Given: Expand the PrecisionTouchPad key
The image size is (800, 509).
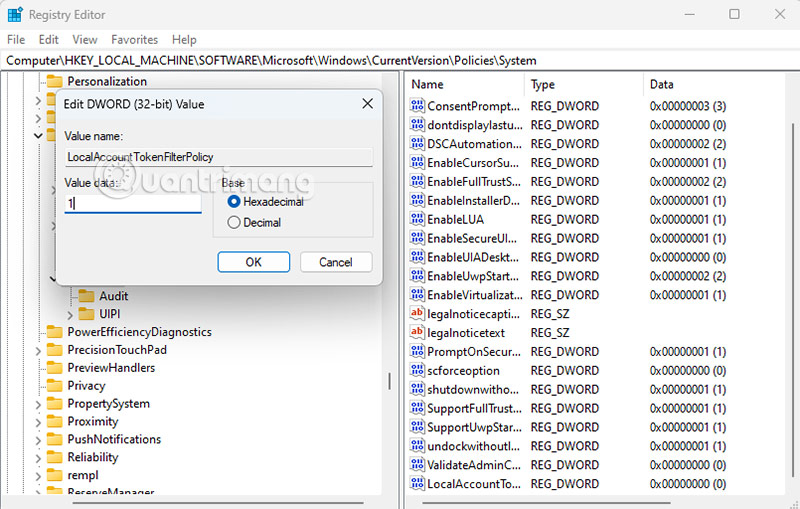Looking at the screenshot, I should tap(38, 350).
